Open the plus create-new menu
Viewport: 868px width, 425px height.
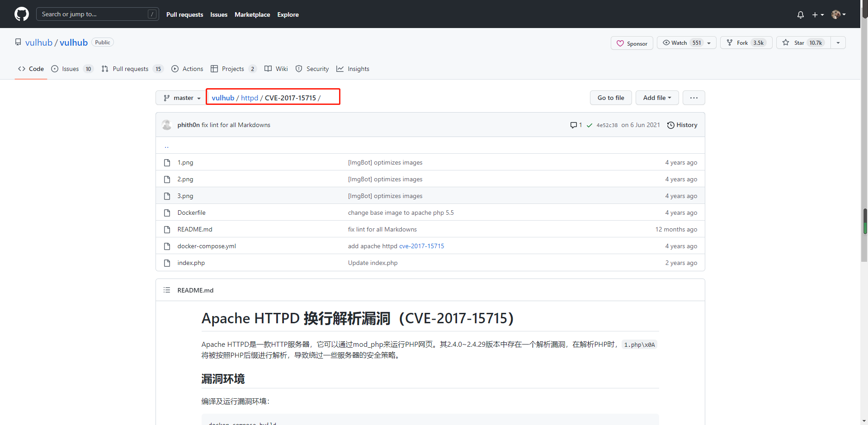click(x=818, y=14)
